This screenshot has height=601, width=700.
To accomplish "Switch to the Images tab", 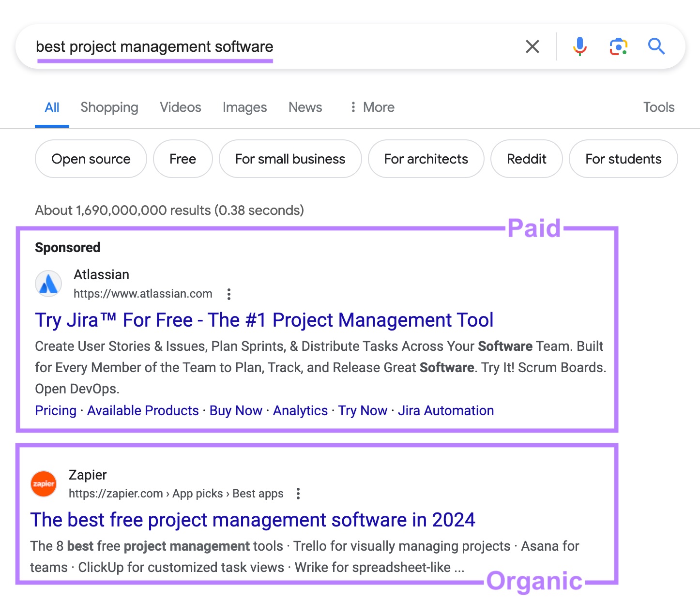I will click(244, 107).
